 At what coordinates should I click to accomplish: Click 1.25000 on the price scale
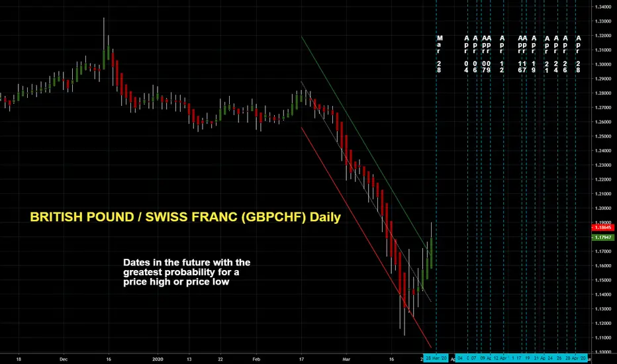603,136
